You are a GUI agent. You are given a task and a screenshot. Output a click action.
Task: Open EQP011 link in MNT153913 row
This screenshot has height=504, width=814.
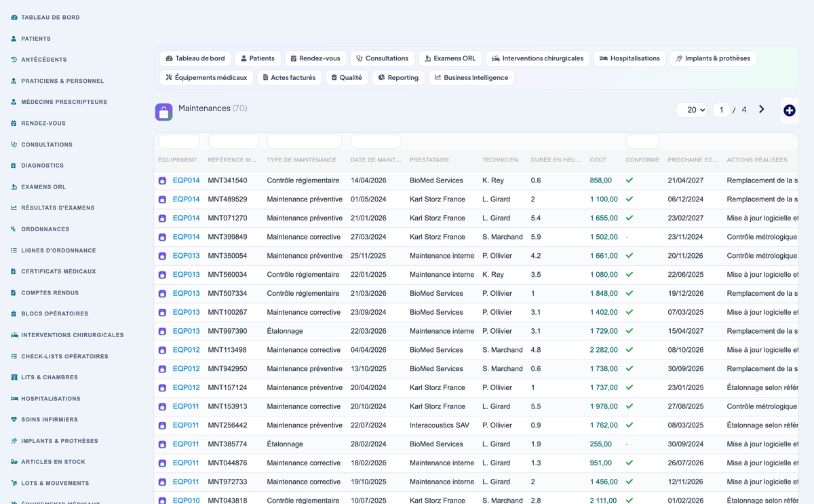(187, 406)
